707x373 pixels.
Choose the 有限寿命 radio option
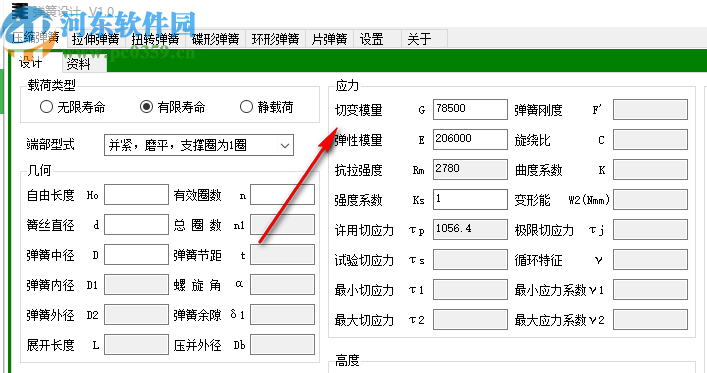pos(172,107)
